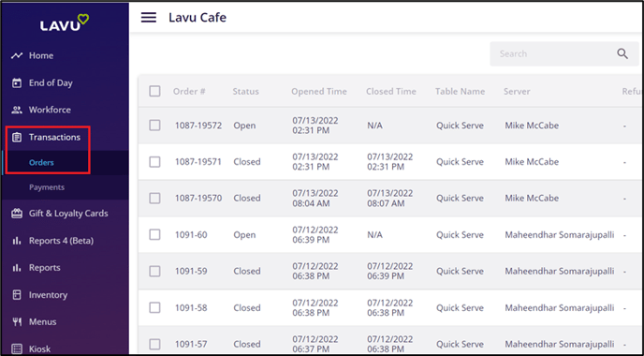
Task: Check the box for order 1091-58
Action: 154,307
